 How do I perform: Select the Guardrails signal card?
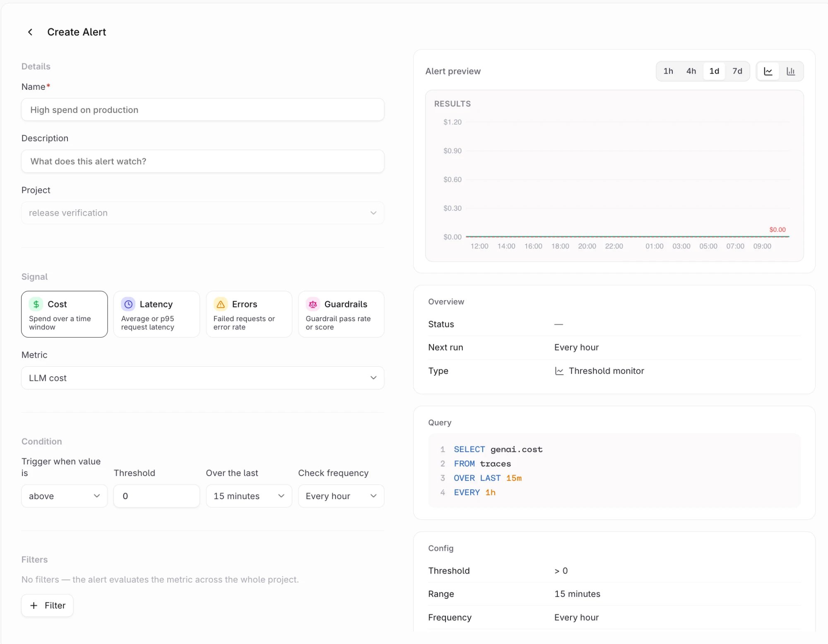click(x=341, y=314)
